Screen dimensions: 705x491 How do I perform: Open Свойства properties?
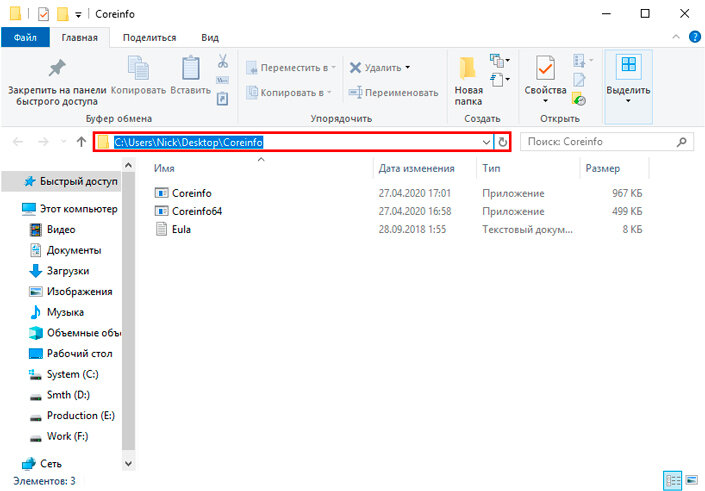(x=545, y=80)
